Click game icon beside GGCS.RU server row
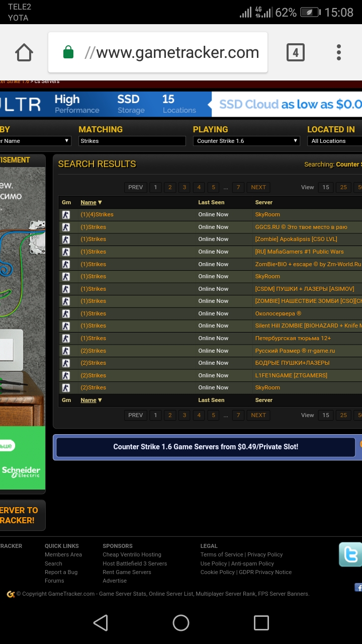 pyautogui.click(x=66, y=227)
